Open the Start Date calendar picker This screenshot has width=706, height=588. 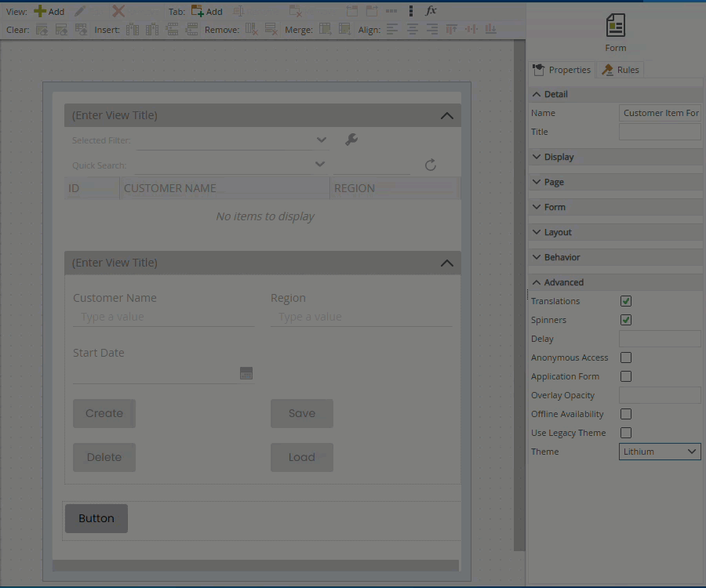pyautogui.click(x=246, y=373)
